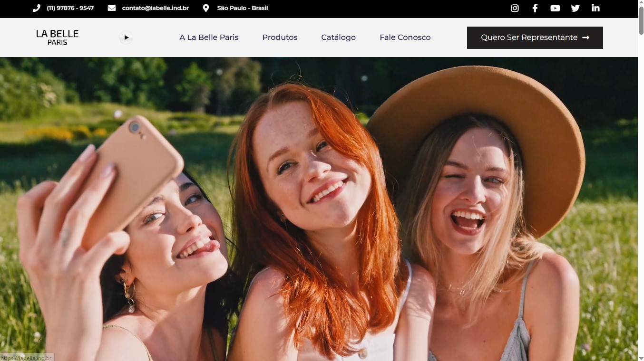Call the (11) 97876-9547 phone link
This screenshot has width=644, height=361.
(x=69, y=8)
